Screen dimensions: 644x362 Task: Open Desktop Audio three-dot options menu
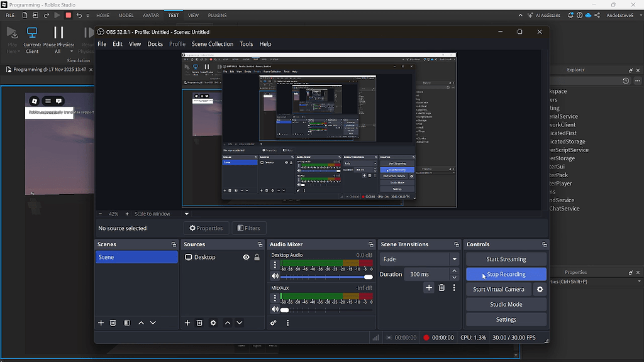275,265
